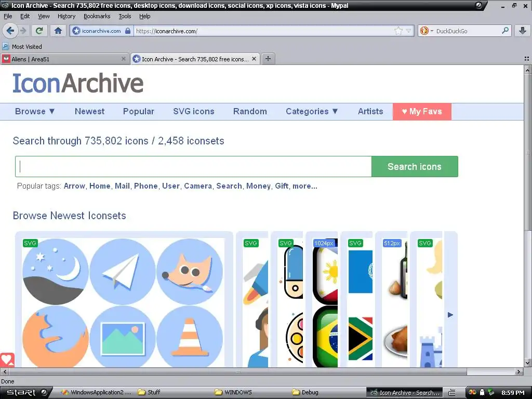
Task: Open the URL history dropdown arrow
Action: [408, 31]
